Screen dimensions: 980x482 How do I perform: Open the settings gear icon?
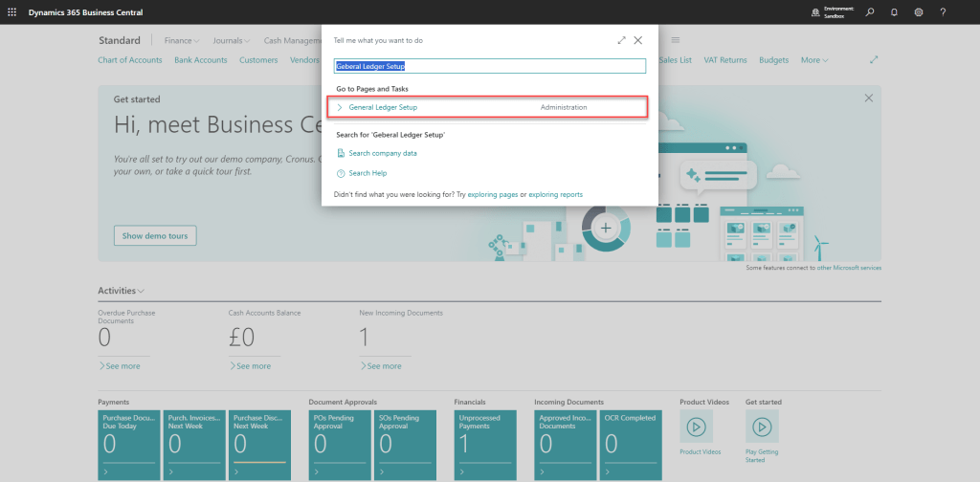point(918,11)
